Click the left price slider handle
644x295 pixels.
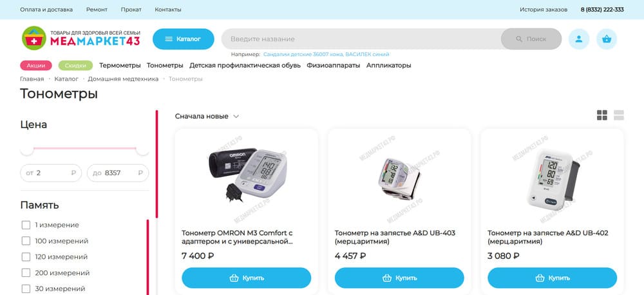point(26,148)
